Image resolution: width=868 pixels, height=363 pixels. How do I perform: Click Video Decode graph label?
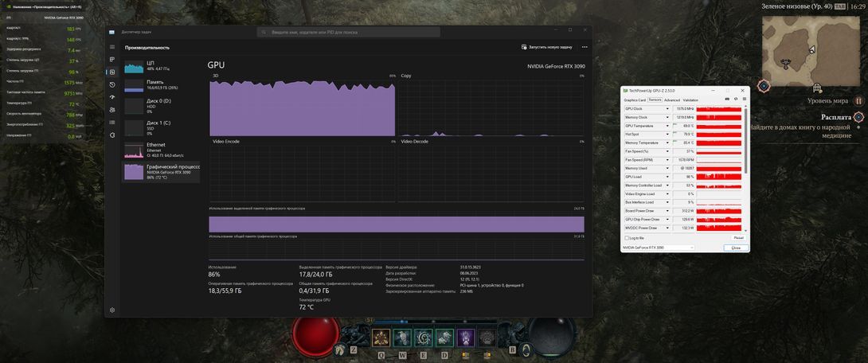[415, 142]
